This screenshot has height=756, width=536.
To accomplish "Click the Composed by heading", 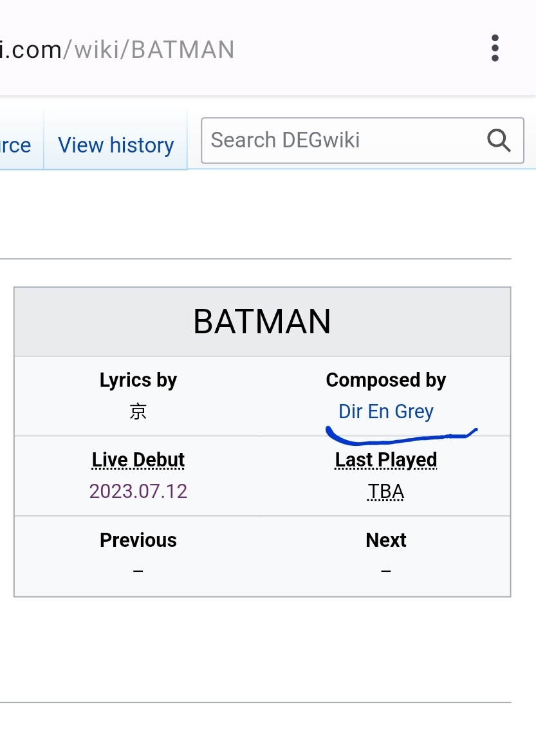I will point(385,380).
